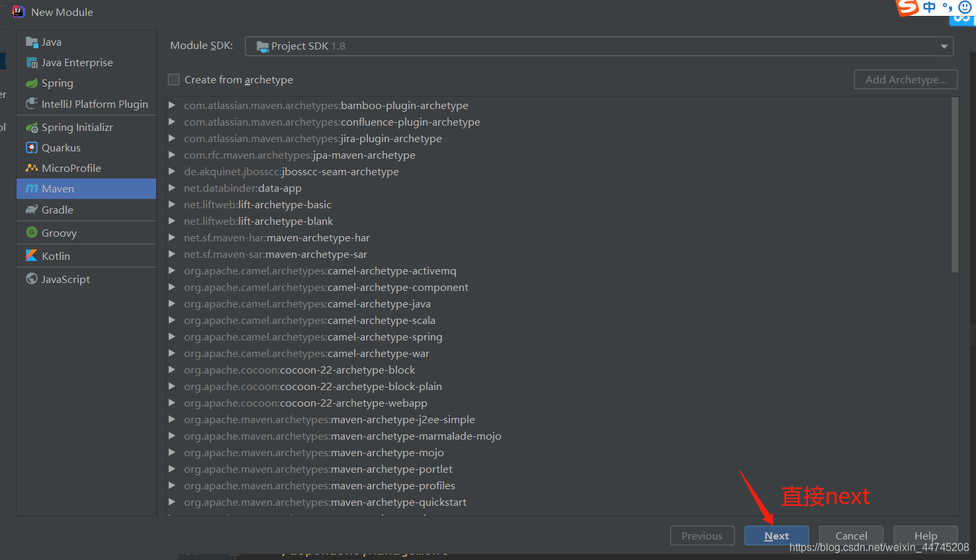Viewport: 976px width, 560px height.
Task: Select Maven module type
Action: tap(87, 188)
